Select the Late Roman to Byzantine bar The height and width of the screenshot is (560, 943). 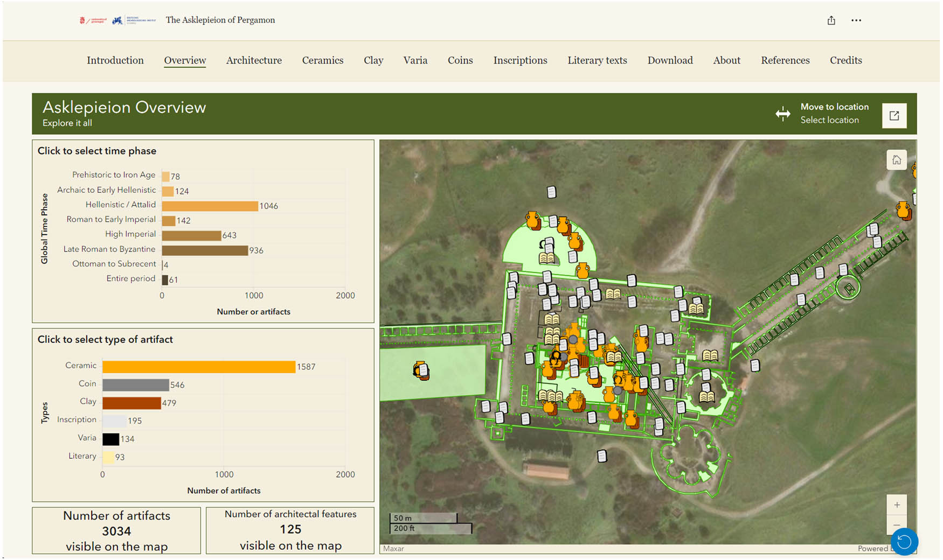[205, 250]
